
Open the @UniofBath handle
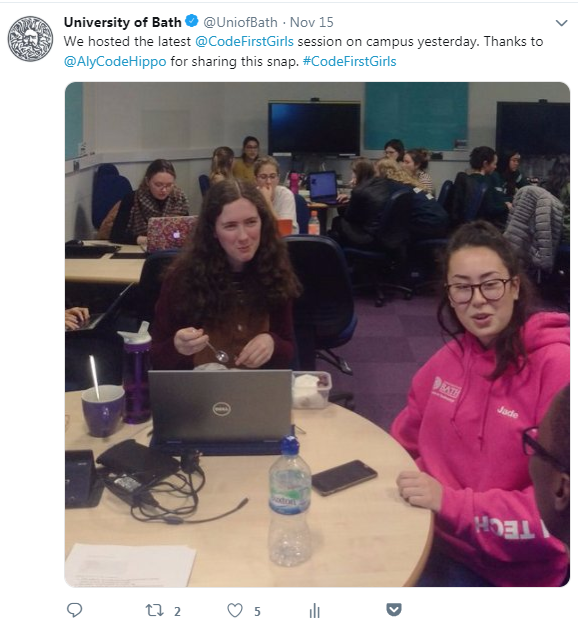click(240, 22)
